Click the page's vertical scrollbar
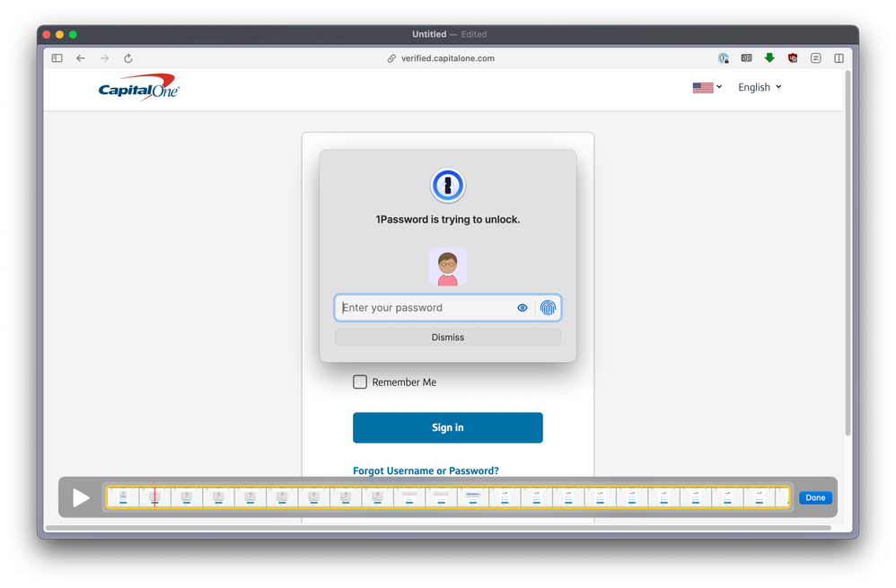Viewport: 896px width, 588px height. coord(848,252)
